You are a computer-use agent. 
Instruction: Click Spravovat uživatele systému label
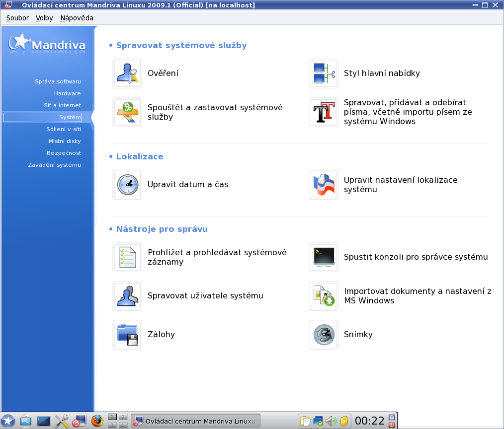[205, 295]
